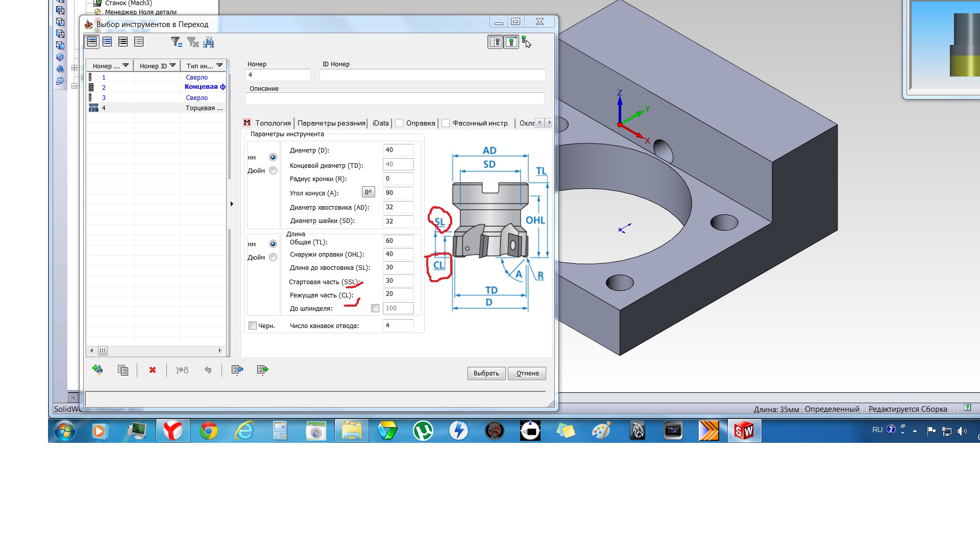Image resolution: width=980 pixels, height=551 pixels.
Task: Click the export tool table icon
Action: coord(262,370)
